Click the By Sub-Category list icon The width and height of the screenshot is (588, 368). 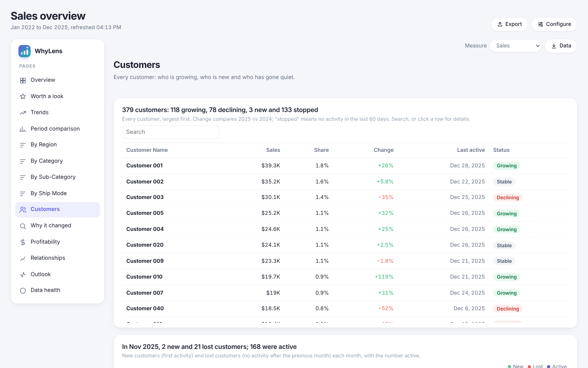coord(23,177)
